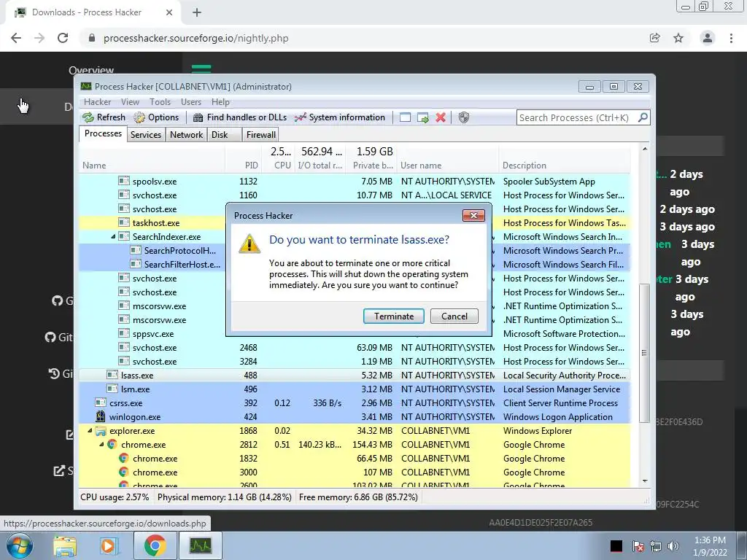Collapse the explorer.exe tree node

point(90,430)
